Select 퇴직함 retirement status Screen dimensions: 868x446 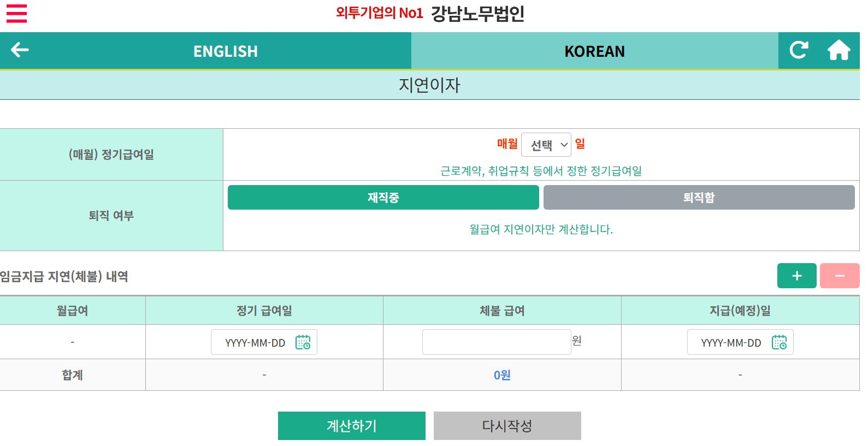[x=699, y=198]
